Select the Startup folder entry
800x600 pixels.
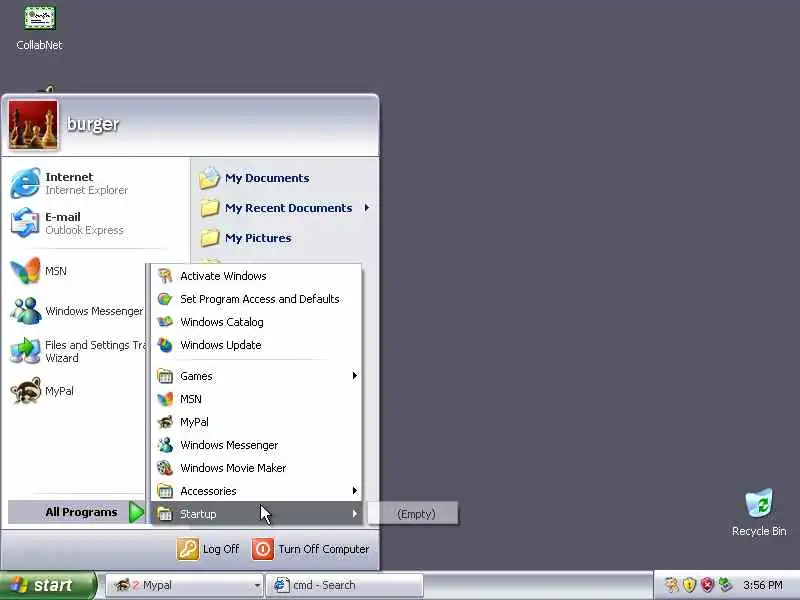257,514
